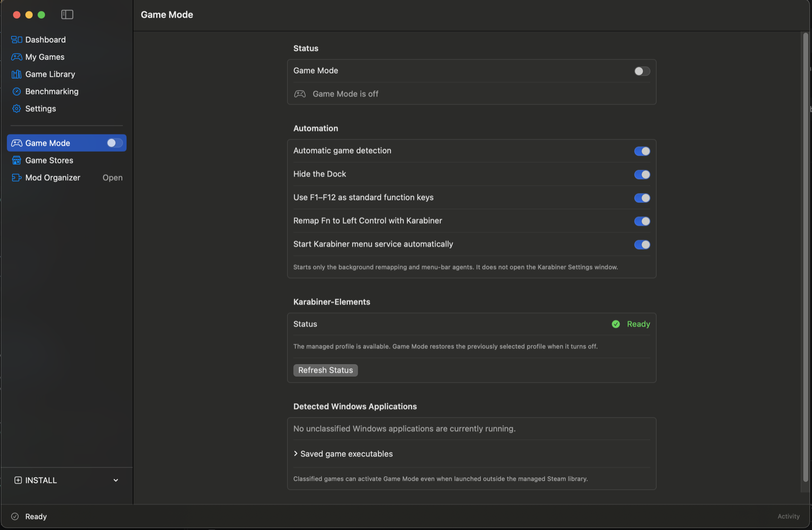Expand the INSTALL dropdown chevron
812x530 pixels.
point(116,480)
